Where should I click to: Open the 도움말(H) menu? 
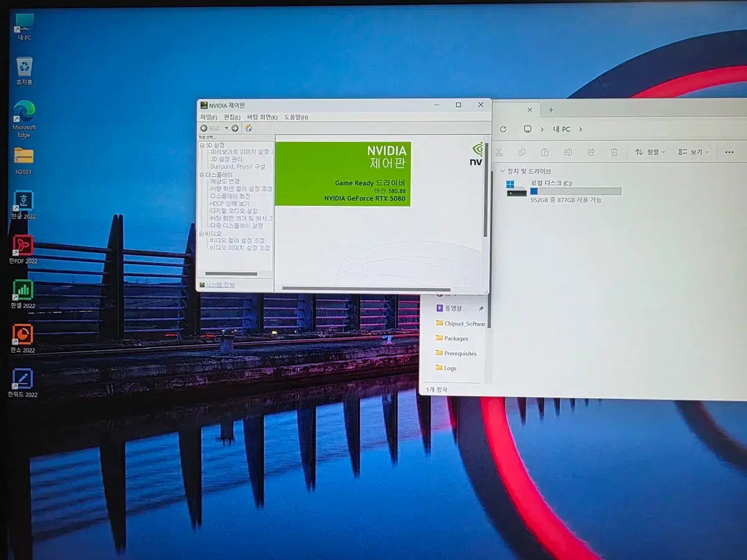pos(296,117)
